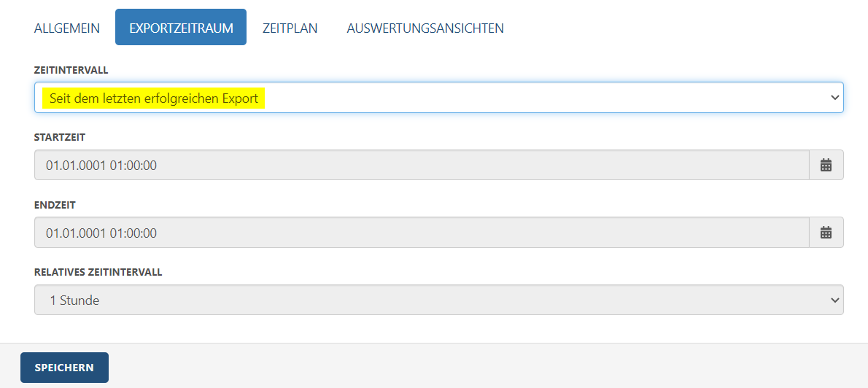The image size is (868, 388).
Task: Open the Endzeit calendar picker icon
Action: pyautogui.click(x=826, y=233)
